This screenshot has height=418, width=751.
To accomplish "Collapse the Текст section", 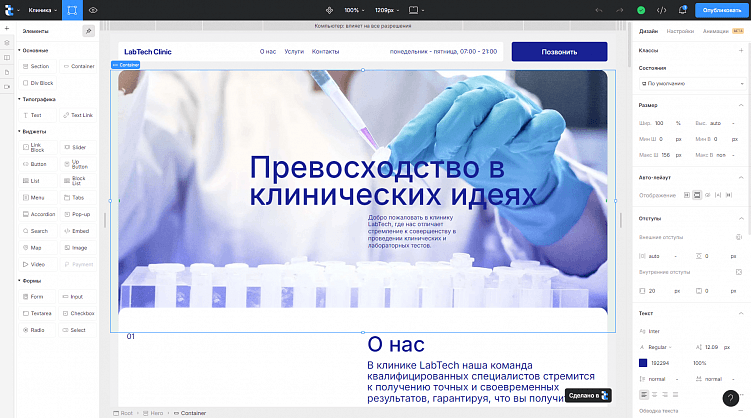I will pos(741,313).
